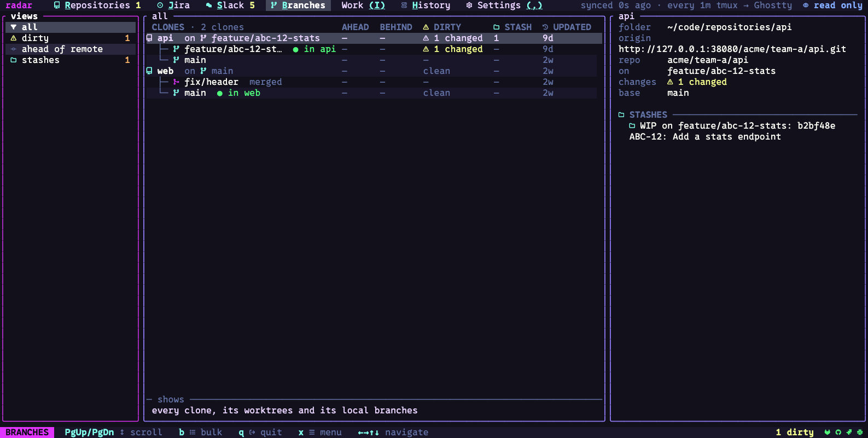The image size is (868, 438).
Task: Click the stashes view folder icon
Action: pos(14,60)
